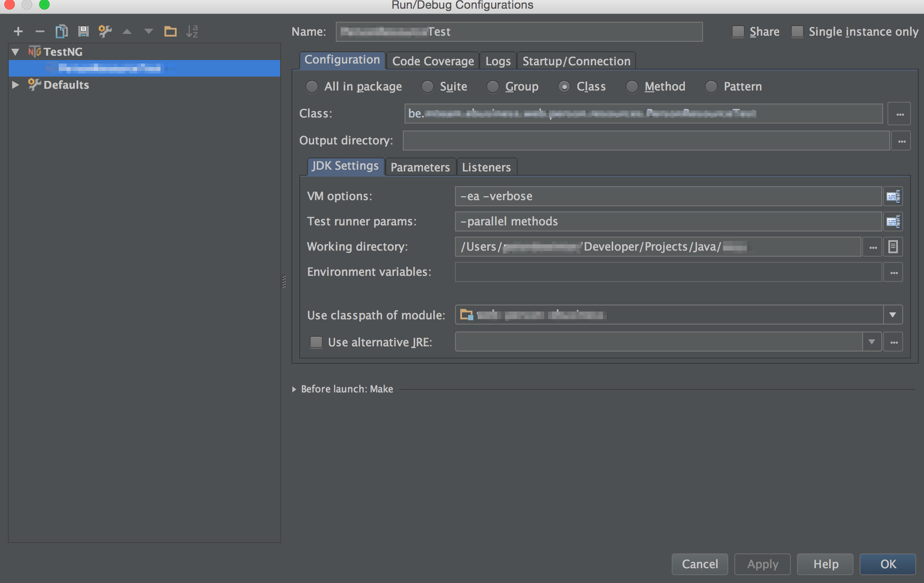Open the Use classpath of module dropdown
The height and width of the screenshot is (583, 924).
(893, 315)
